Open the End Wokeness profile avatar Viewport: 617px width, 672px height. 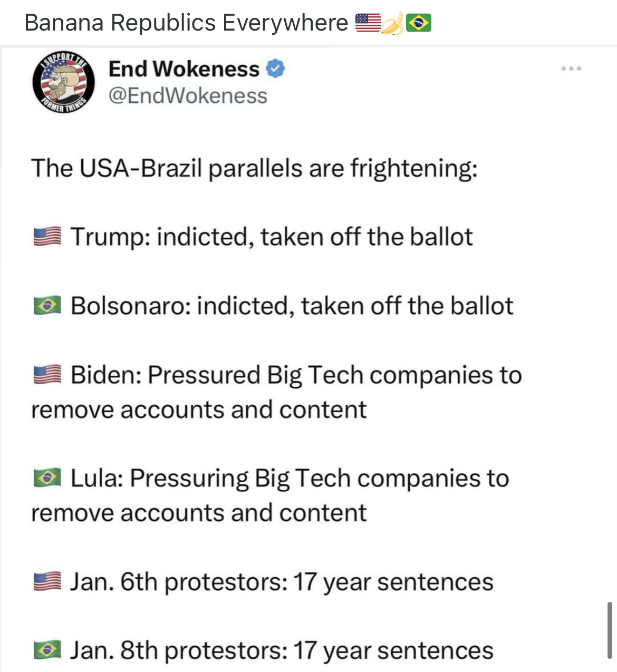(x=64, y=82)
